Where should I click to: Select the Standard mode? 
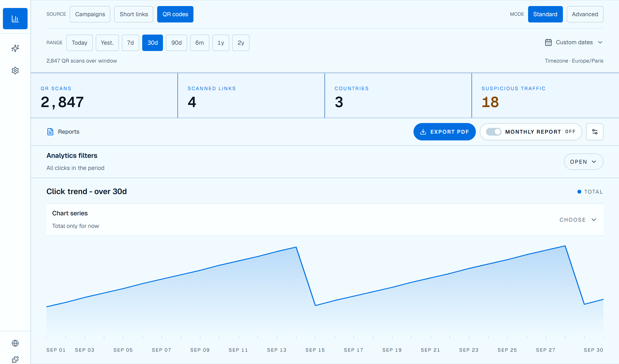(545, 14)
